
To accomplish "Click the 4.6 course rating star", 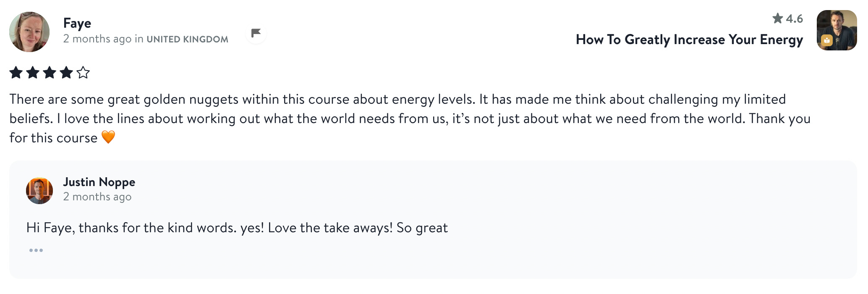I will pos(778,18).
